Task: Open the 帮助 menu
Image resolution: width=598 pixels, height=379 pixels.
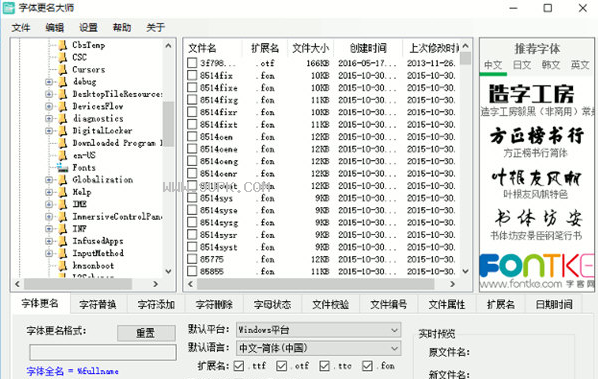Action: point(122,27)
